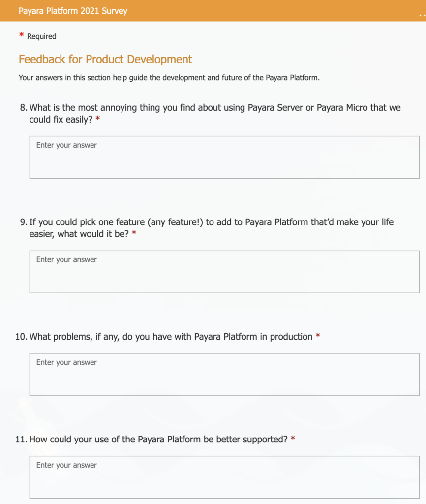The image size is (426, 504).
Task: Click the question number 11 label
Action: click(22, 440)
